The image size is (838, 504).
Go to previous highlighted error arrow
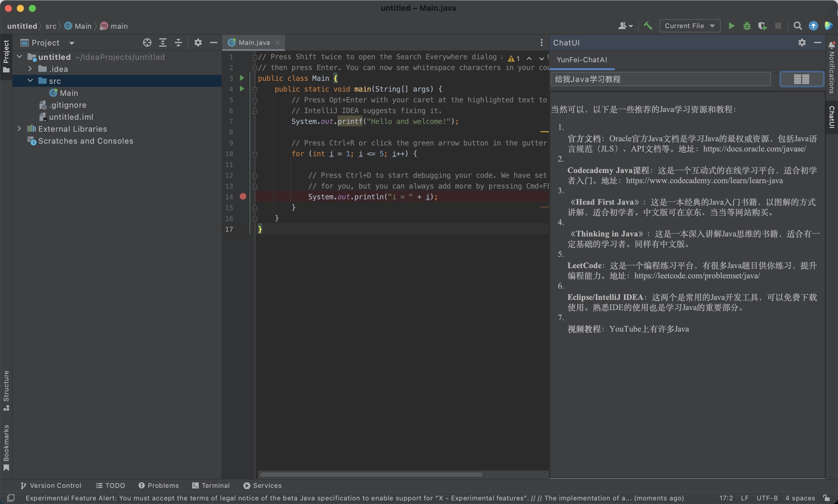click(529, 58)
